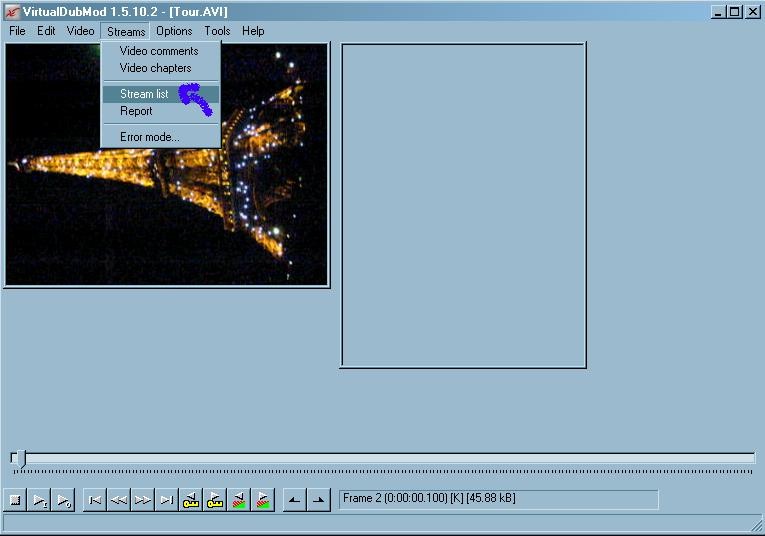Close the open Streams menu
The image size is (765, 536).
tap(126, 31)
